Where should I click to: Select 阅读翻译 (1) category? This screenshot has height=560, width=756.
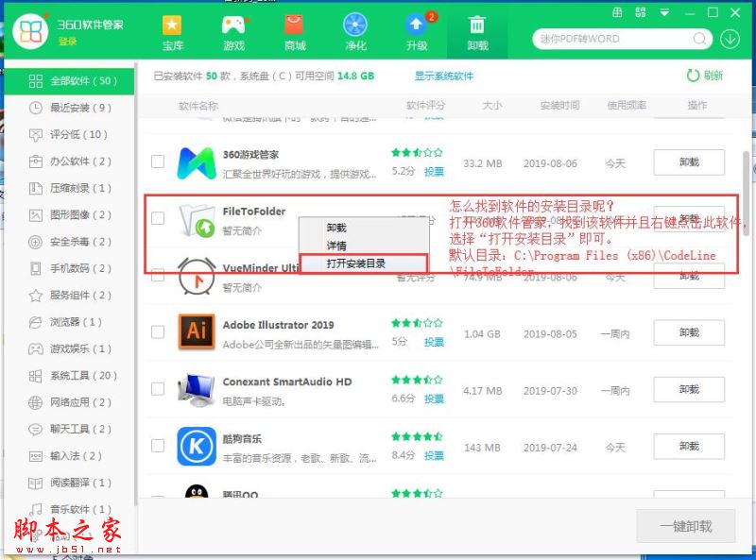click(69, 483)
